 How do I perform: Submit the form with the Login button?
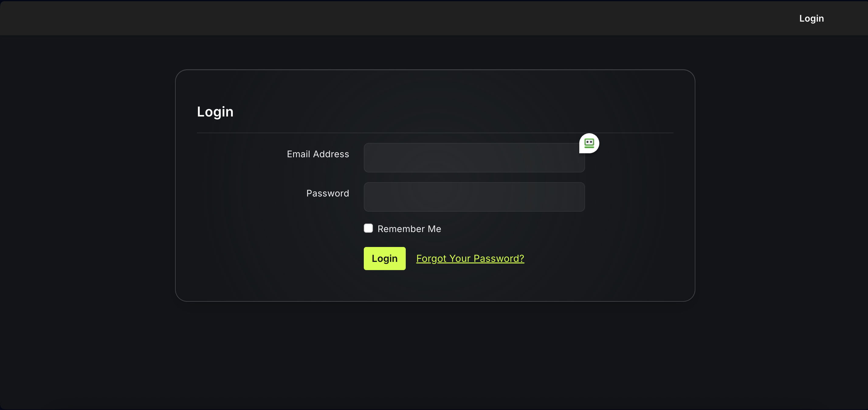pyautogui.click(x=384, y=258)
